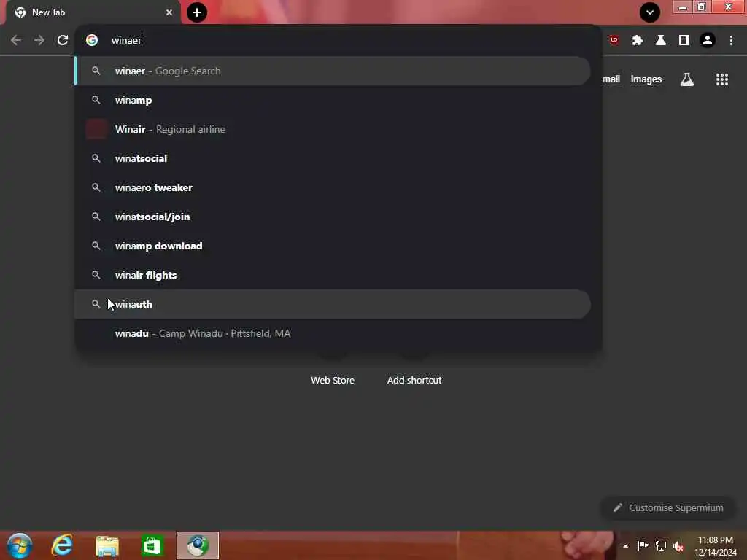Screen dimensions: 747x560
Task: Open the Gmail link
Action: [x=611, y=79]
